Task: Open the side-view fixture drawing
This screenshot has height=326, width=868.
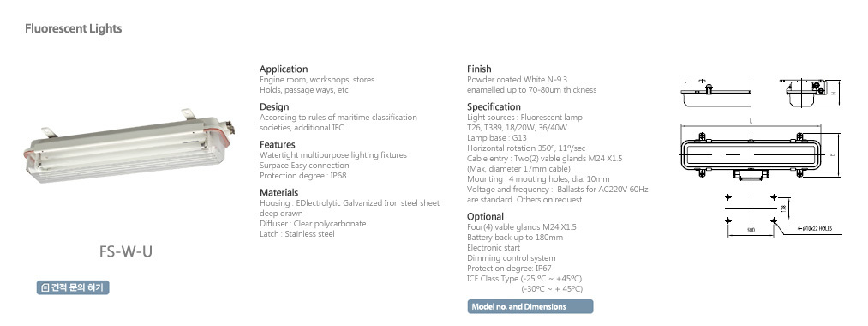Action: 716,94
